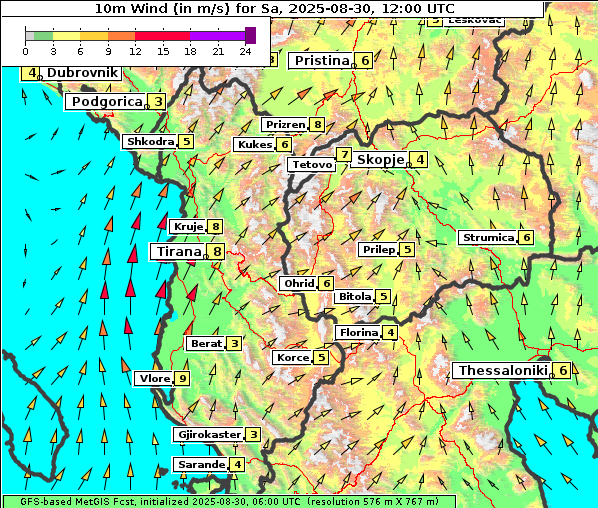Viewport: 598px width, 508px height.
Task: Click the Prilep wind value 5
Action: tap(407, 250)
